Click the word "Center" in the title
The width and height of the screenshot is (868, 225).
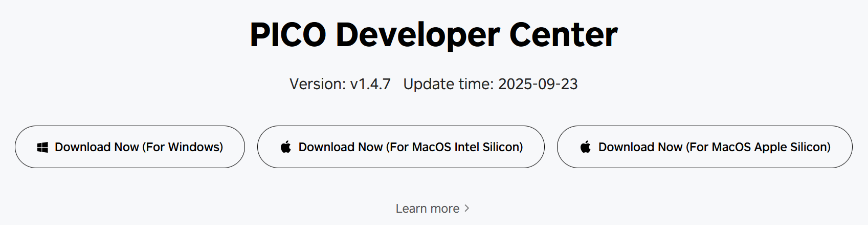pos(563,35)
